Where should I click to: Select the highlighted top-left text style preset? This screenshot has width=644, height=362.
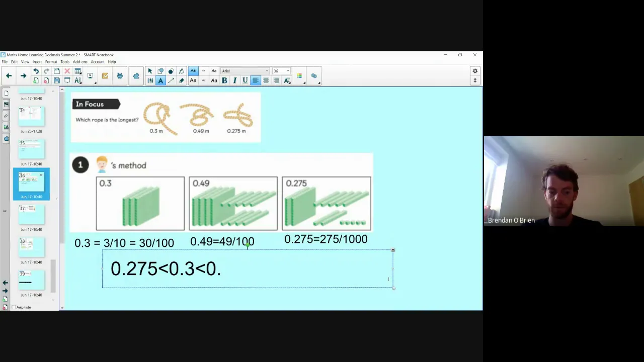point(193,71)
